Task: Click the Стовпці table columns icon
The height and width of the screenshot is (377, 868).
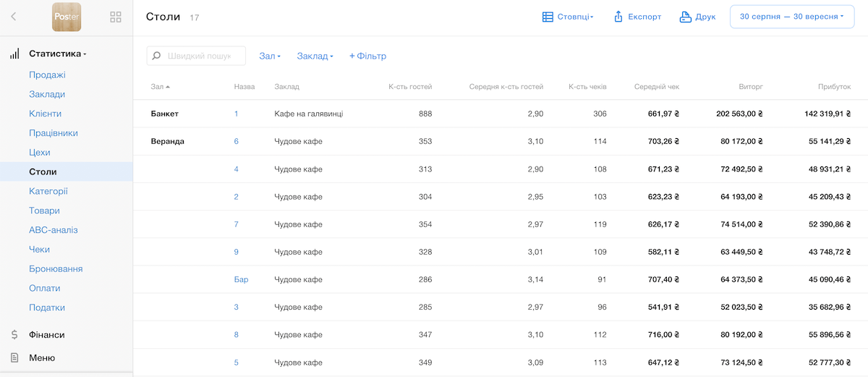Action: [548, 17]
